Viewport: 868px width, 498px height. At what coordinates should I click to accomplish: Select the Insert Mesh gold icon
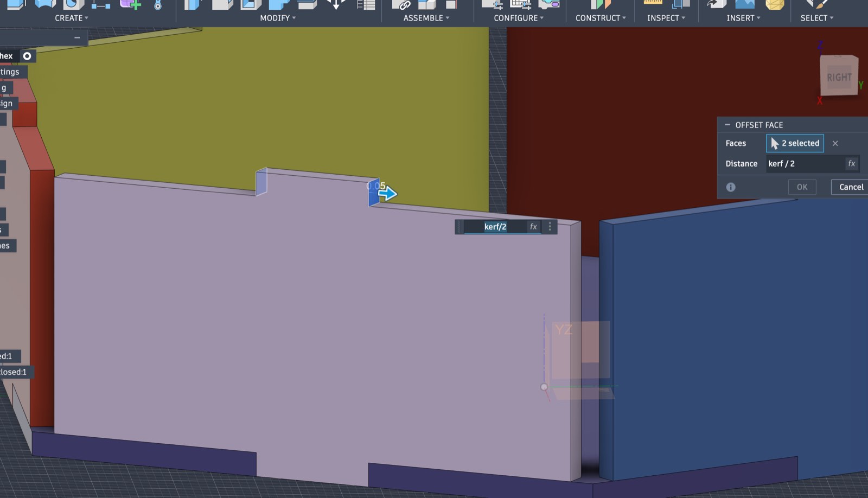point(774,4)
